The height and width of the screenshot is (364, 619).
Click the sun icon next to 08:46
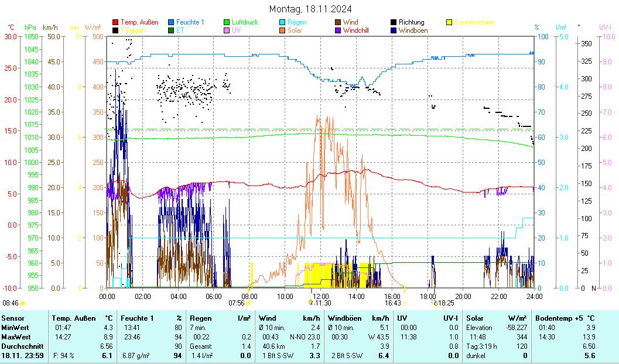(22, 303)
